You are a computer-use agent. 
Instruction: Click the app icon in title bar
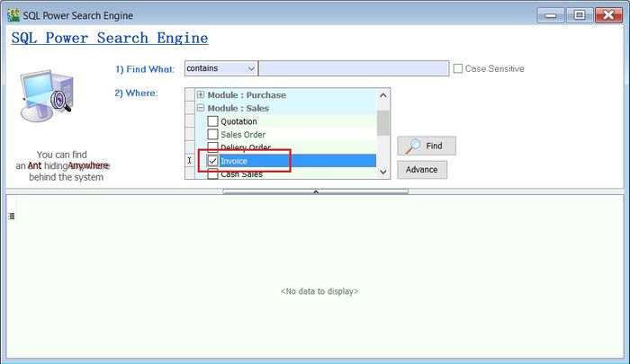13,14
